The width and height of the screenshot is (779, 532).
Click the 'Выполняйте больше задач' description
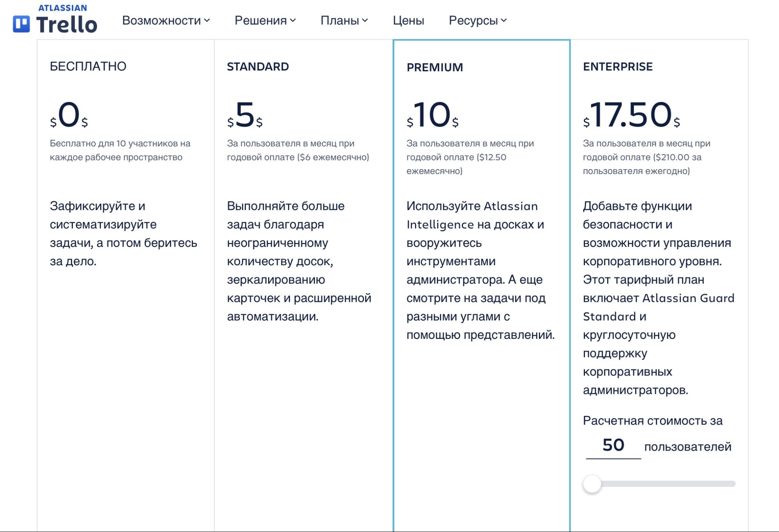tap(299, 261)
